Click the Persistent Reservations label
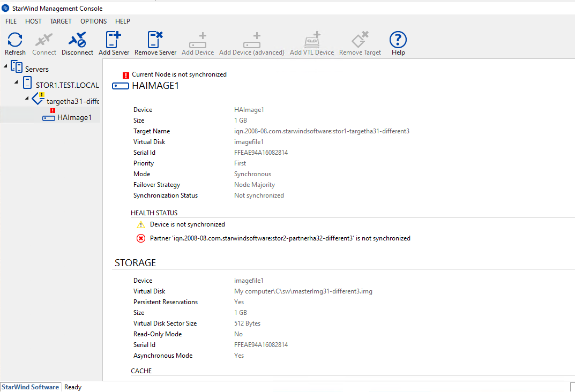Screen dimensions: 575x392 click(x=166, y=302)
